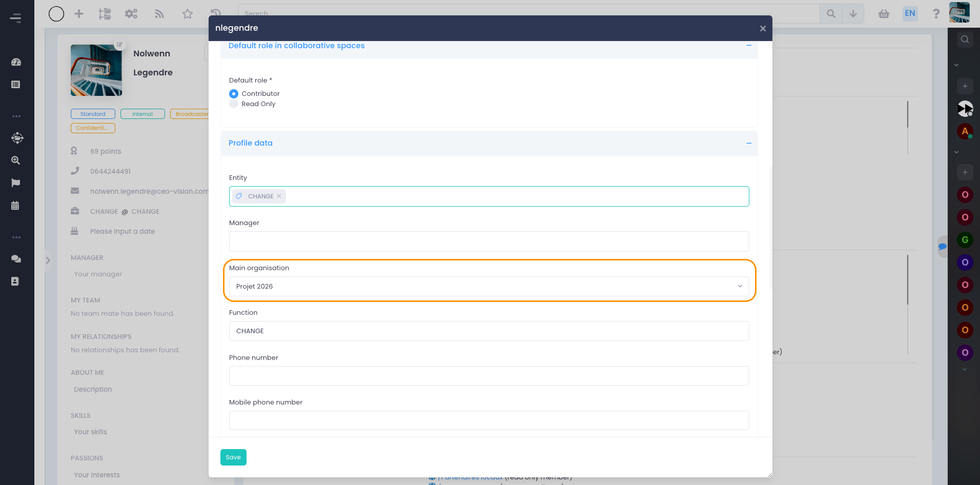Open the contacts book icon in sidebar

pos(15,281)
